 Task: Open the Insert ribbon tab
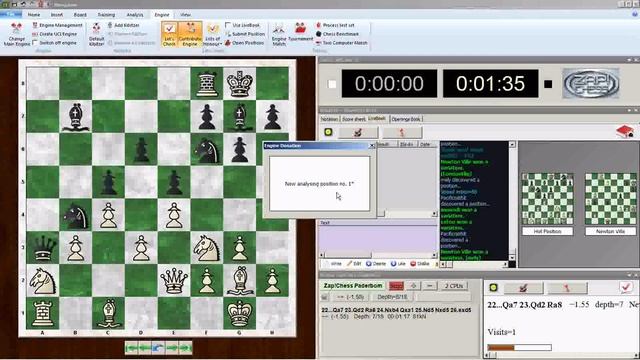pyautogui.click(x=57, y=15)
